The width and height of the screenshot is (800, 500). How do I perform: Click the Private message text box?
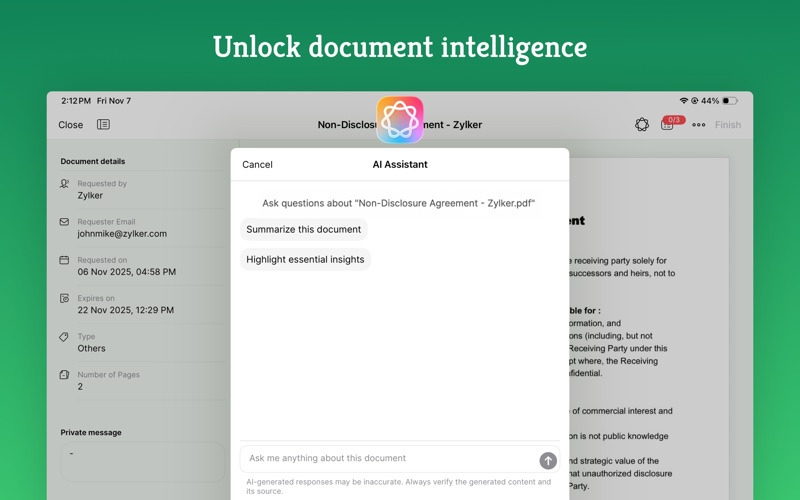point(142,462)
